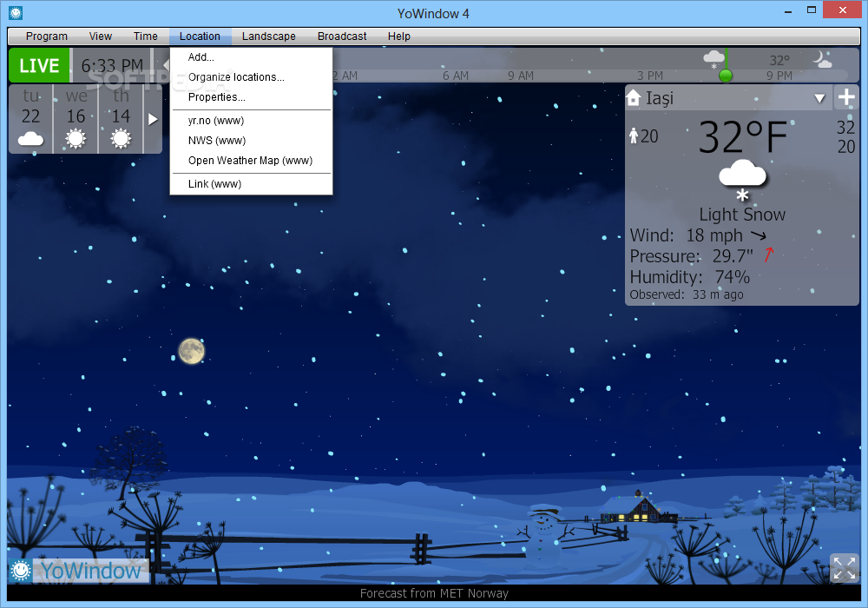Click the Pressure: 29.7" line
This screenshot has height=608, width=868.
click(x=702, y=256)
